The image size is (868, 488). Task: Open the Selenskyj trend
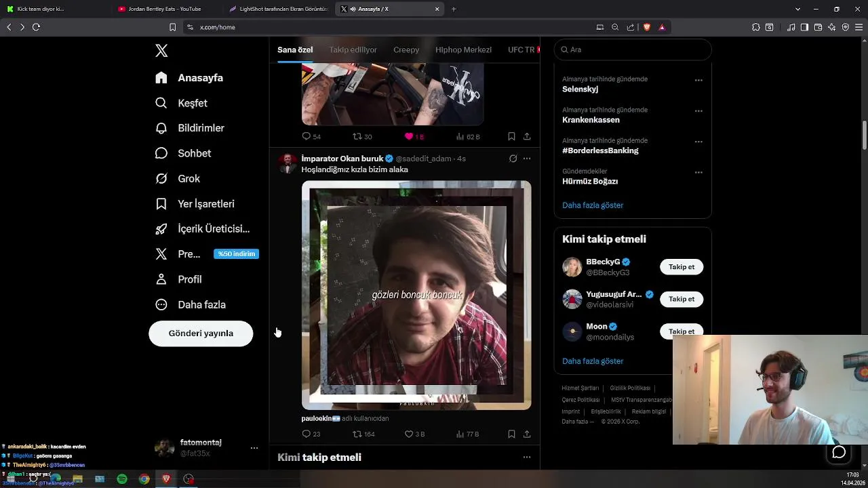click(580, 89)
